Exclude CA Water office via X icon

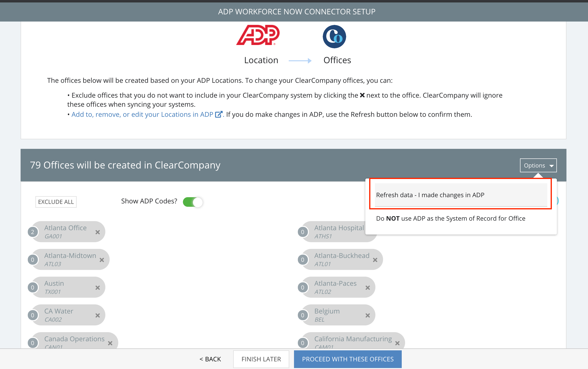point(98,316)
